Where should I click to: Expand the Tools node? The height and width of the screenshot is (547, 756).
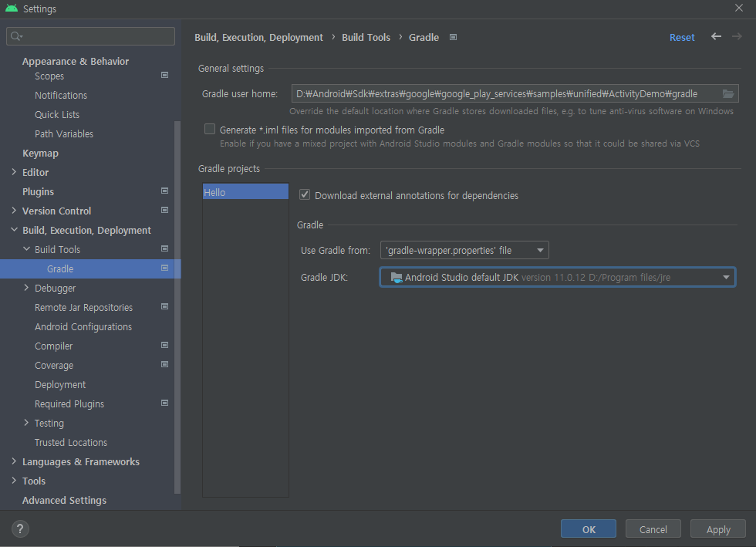click(x=14, y=481)
